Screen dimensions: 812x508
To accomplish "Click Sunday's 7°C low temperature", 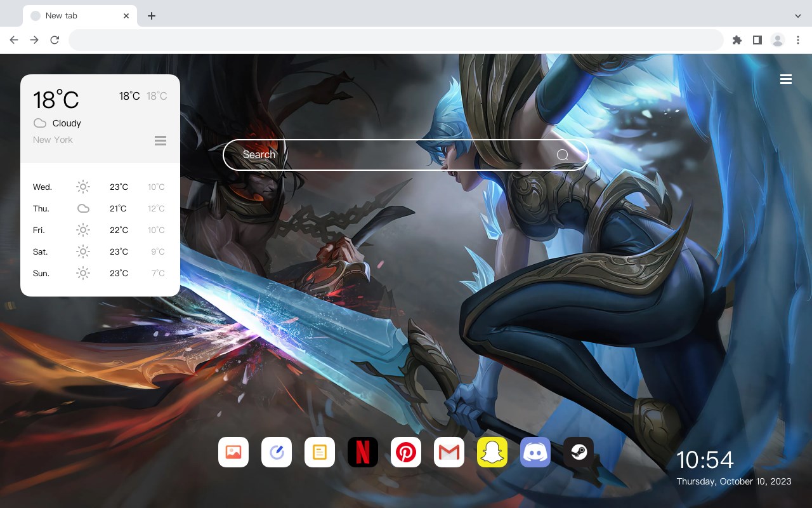I will [x=158, y=273].
